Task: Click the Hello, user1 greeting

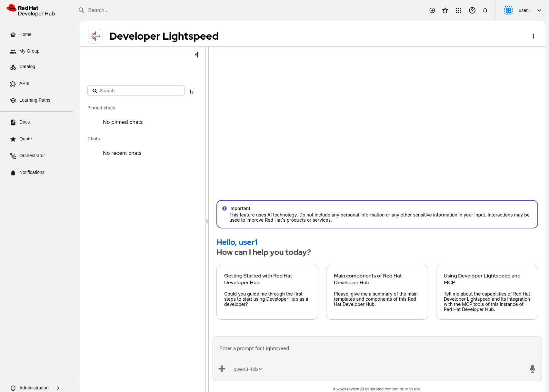Action: pos(237,242)
